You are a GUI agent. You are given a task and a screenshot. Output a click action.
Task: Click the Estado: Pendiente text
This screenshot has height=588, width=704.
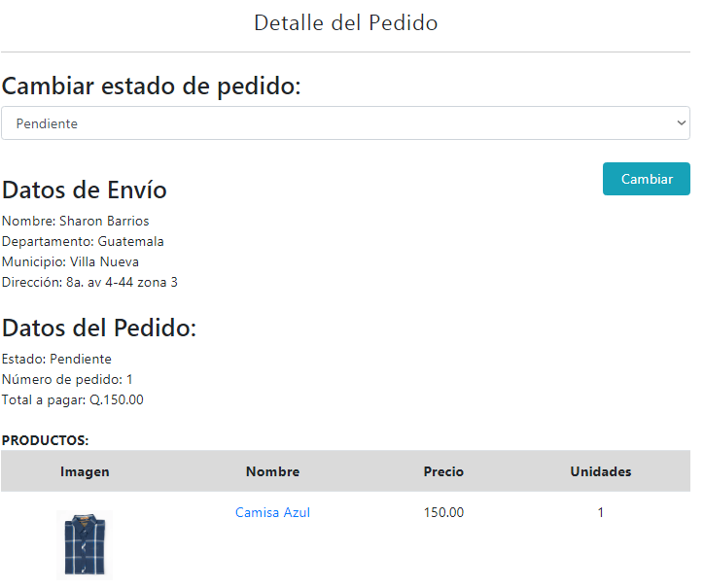point(56,359)
